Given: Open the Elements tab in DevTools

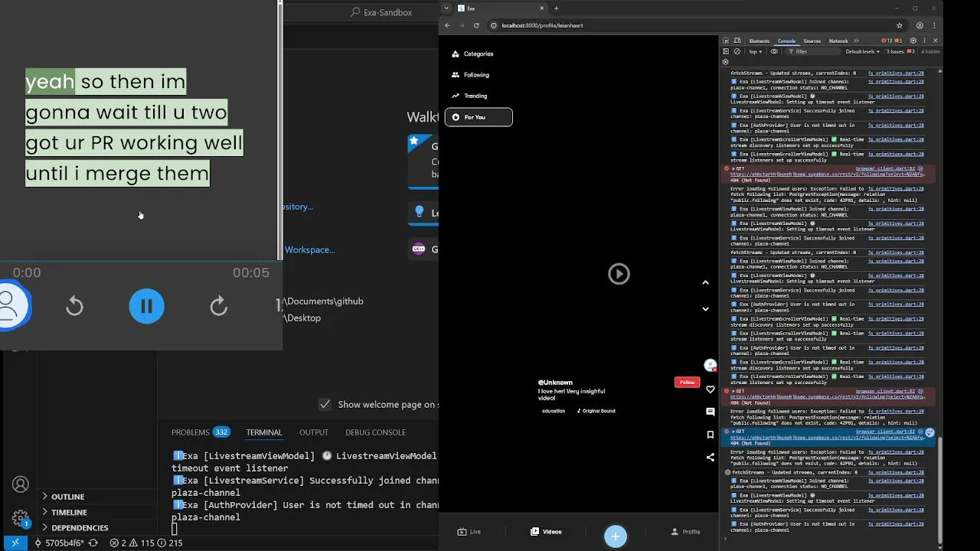Looking at the screenshot, I should point(759,41).
